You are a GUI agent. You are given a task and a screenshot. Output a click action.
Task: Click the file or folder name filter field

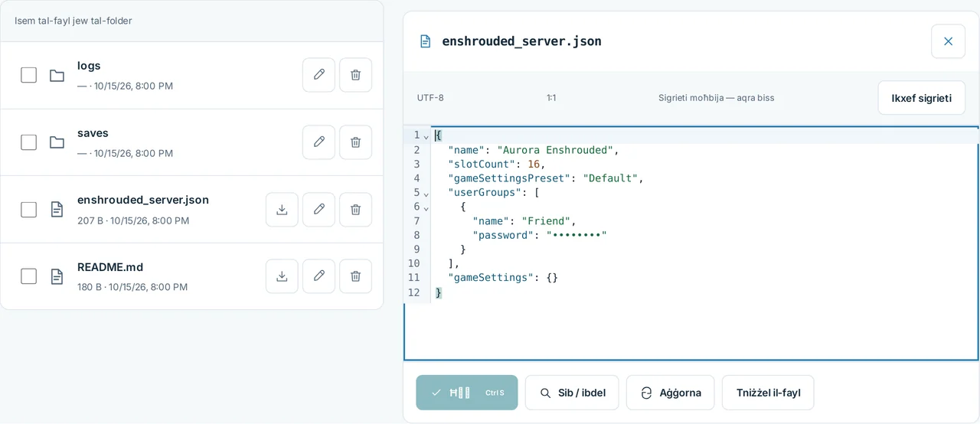pos(191,21)
